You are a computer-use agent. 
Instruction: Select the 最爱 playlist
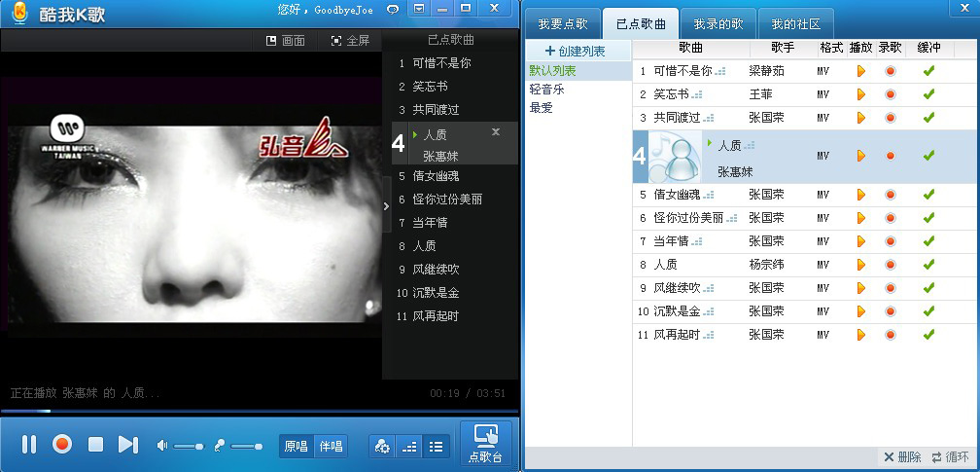point(542,108)
